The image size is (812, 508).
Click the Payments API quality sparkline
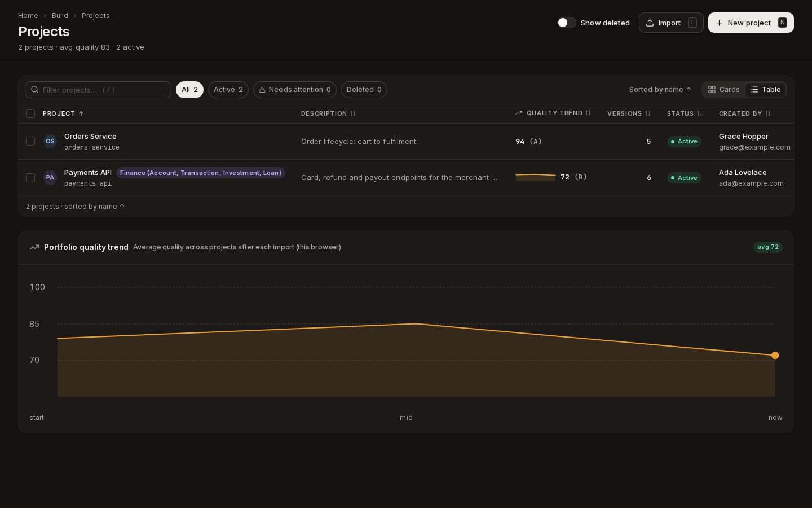[536, 177]
